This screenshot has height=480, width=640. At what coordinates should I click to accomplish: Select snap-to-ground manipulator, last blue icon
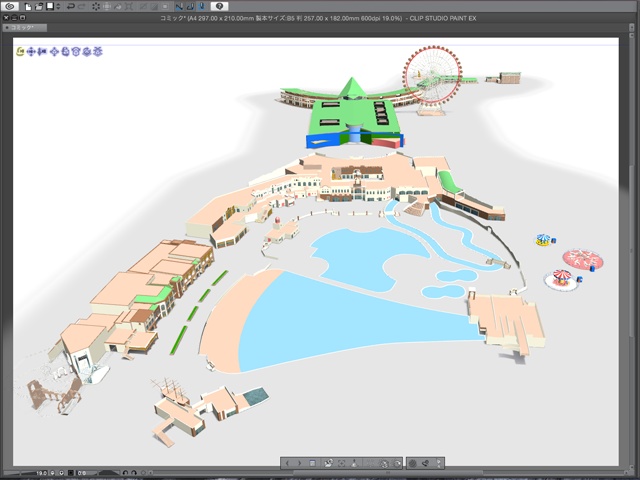tap(97, 51)
